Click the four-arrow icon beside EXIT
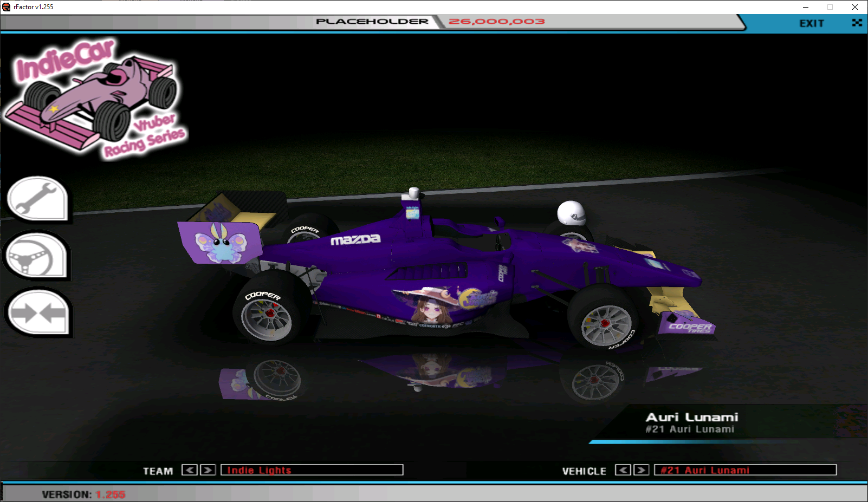Screen dimensions: 868x502 (857, 23)
